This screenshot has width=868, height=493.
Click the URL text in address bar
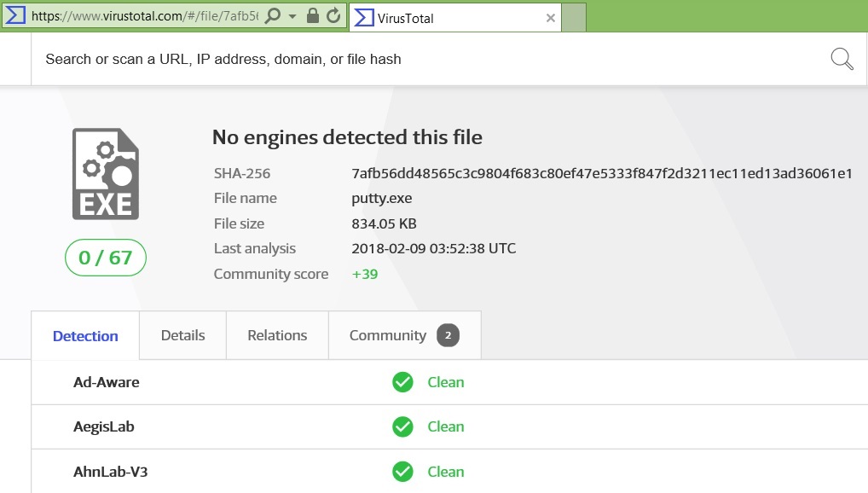(x=145, y=15)
